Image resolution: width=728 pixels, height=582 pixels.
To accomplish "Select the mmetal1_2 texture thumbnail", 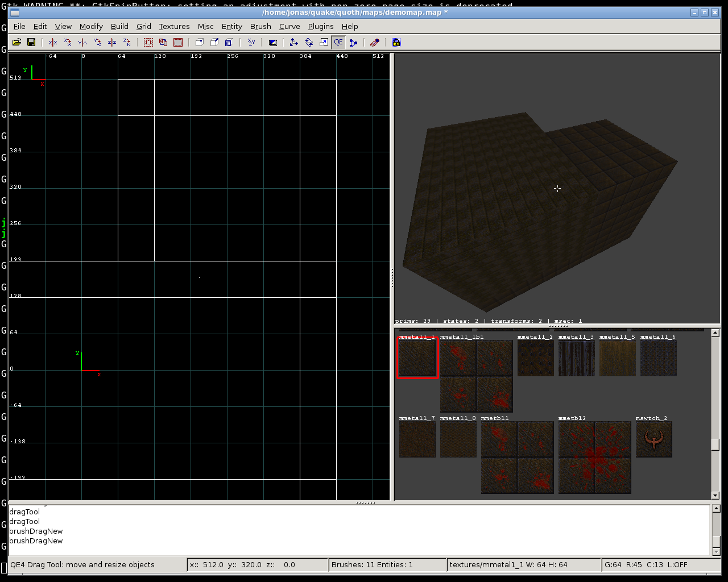I will click(536, 358).
